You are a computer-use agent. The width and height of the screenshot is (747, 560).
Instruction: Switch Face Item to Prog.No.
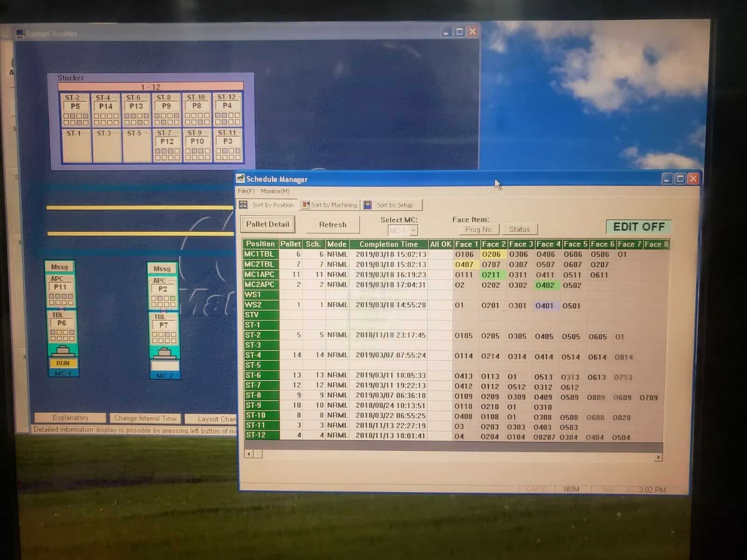pos(479,229)
